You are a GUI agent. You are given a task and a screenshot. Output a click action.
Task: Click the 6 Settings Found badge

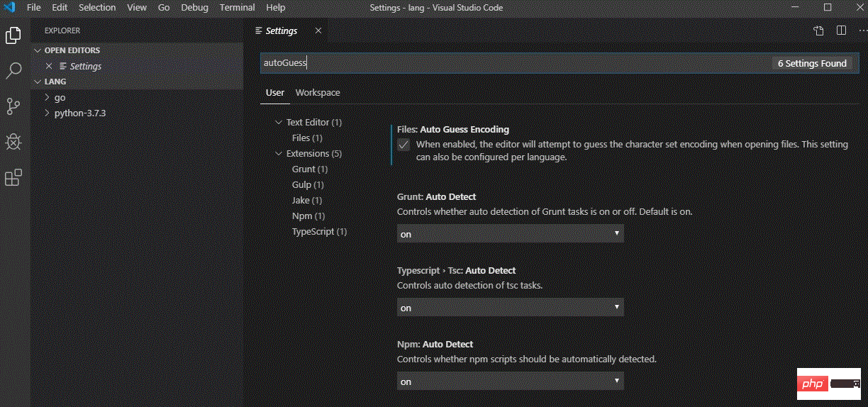click(812, 63)
